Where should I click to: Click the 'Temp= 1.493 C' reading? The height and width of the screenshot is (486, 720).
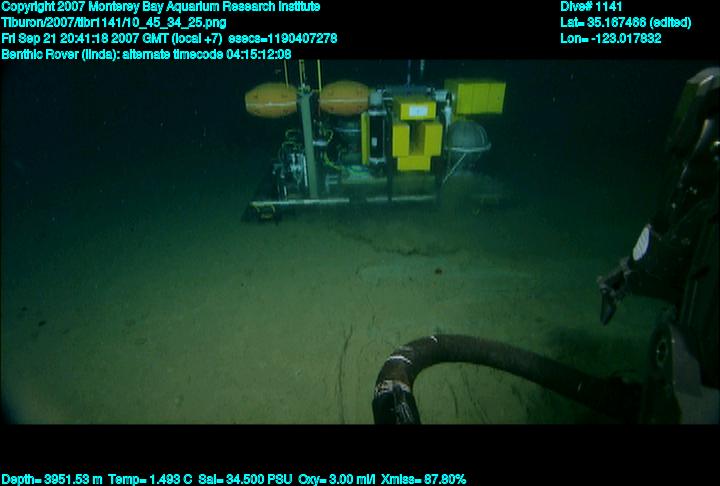click(150, 480)
